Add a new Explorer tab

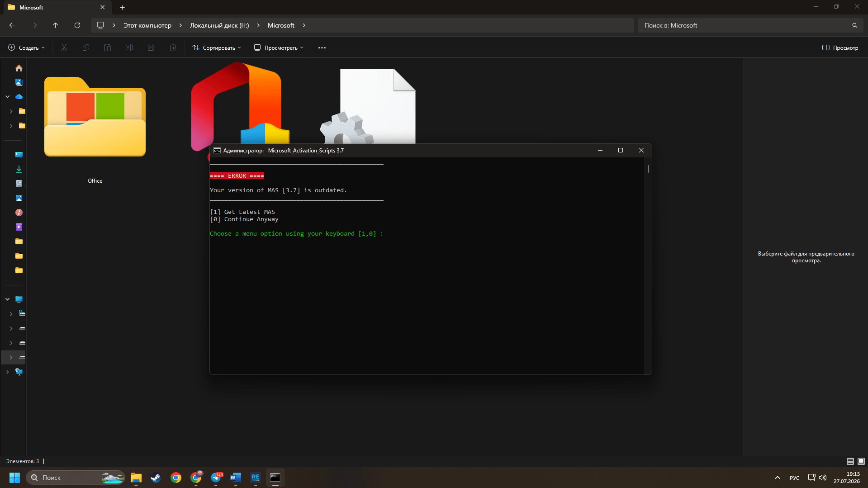(123, 7)
